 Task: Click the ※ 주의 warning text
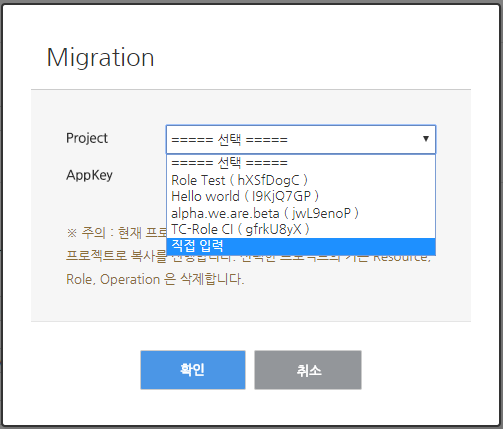86,233
